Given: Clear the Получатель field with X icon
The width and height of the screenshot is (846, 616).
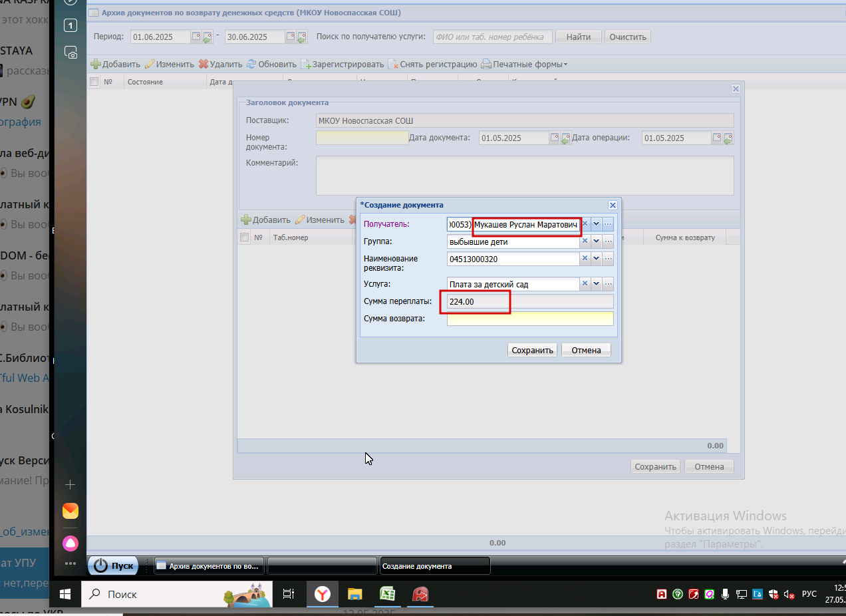Looking at the screenshot, I should pyautogui.click(x=585, y=224).
